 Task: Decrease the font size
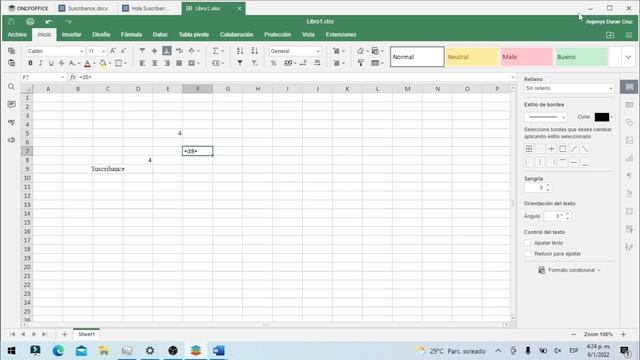click(x=123, y=51)
